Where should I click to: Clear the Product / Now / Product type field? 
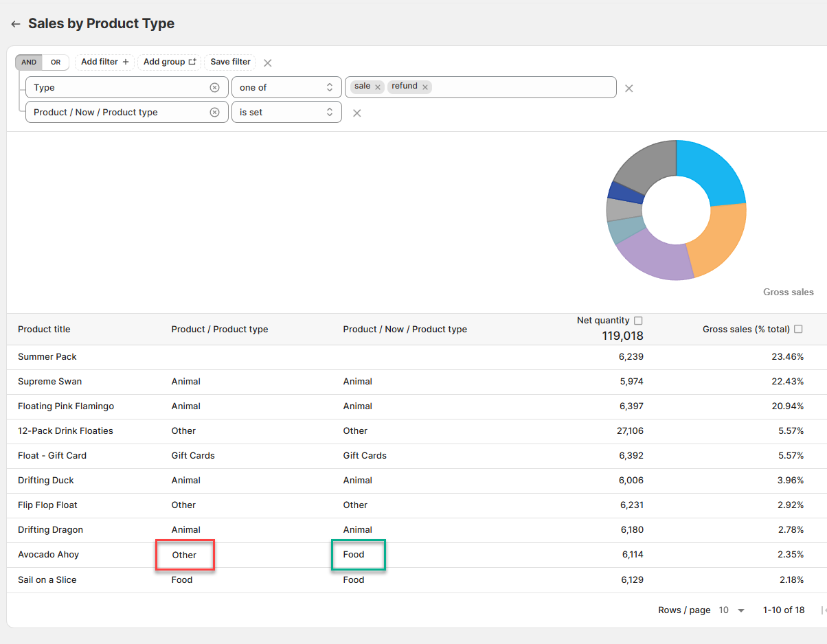214,112
